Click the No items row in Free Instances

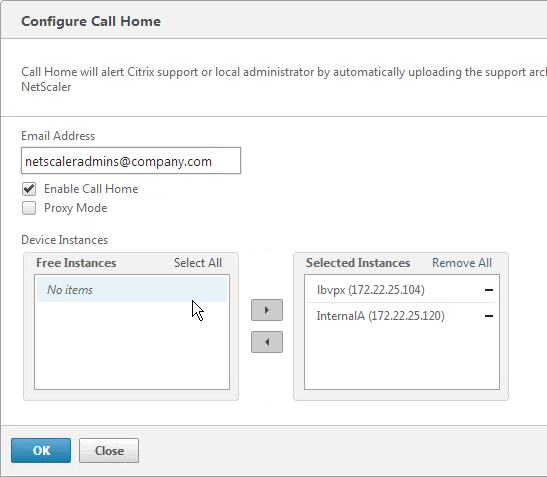pyautogui.click(x=132, y=290)
